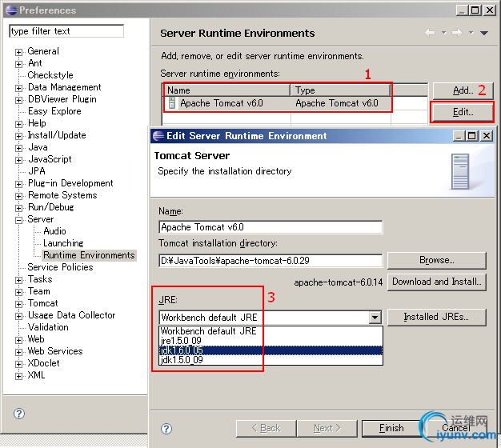Expand the Install/Update node
The height and width of the screenshot is (448, 501).
(19, 136)
